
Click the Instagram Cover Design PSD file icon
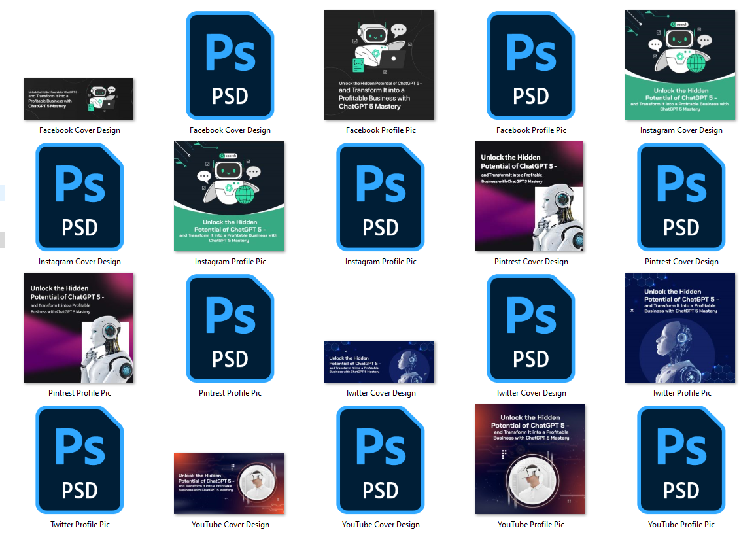coord(80,197)
